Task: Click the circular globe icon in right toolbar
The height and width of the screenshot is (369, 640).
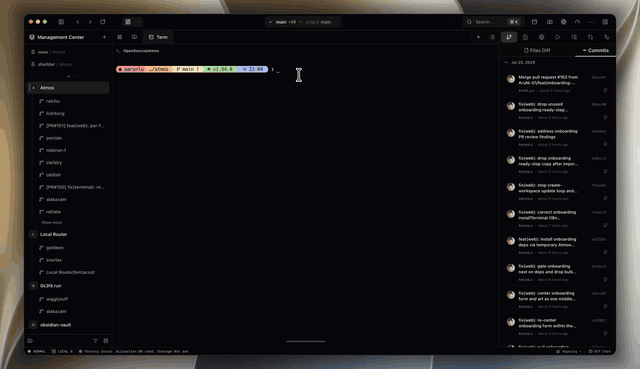Action: [x=542, y=37]
